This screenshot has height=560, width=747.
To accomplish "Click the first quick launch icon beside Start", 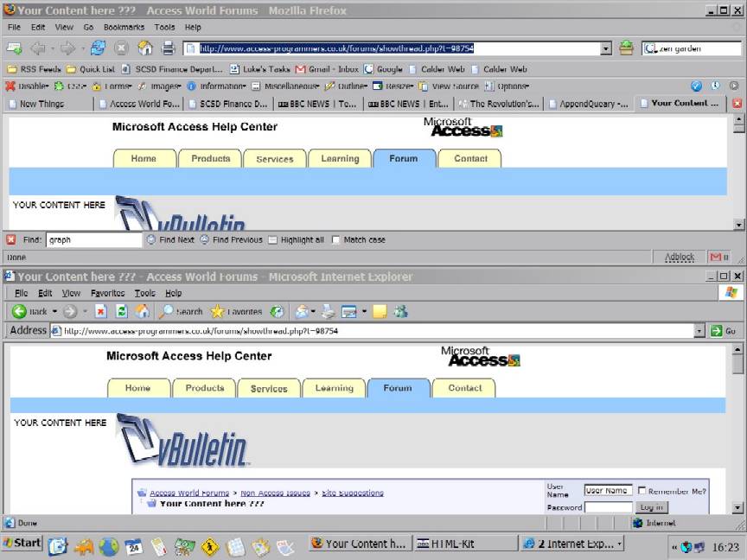I will [x=58, y=546].
